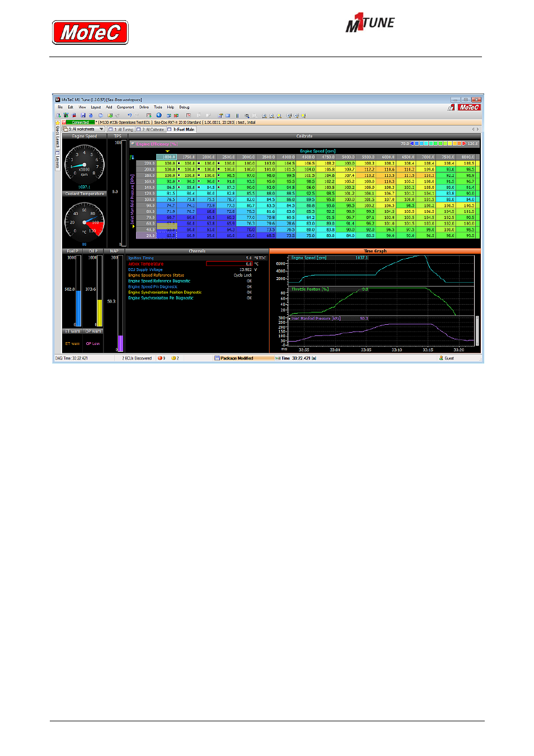Open the File menu

click(x=60, y=107)
